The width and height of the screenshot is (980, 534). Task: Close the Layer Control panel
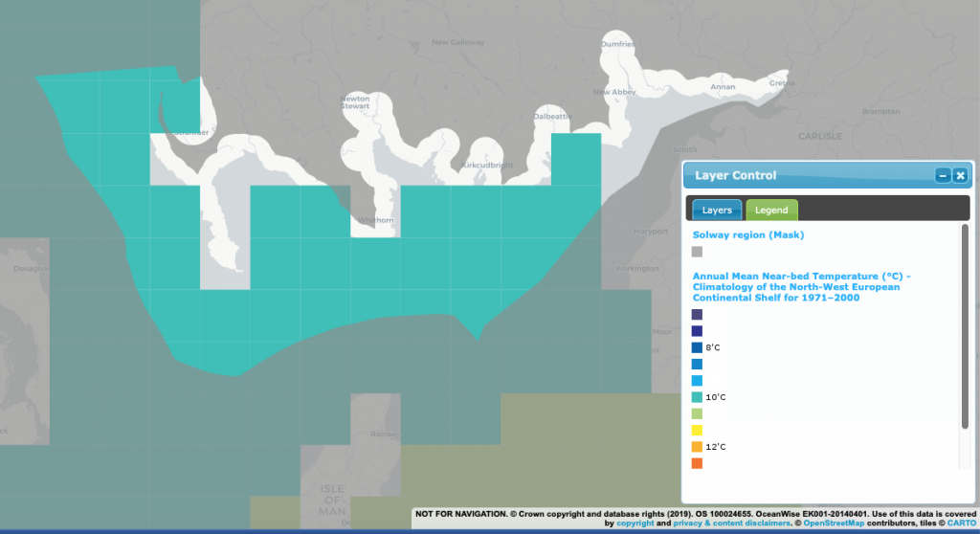tap(960, 175)
